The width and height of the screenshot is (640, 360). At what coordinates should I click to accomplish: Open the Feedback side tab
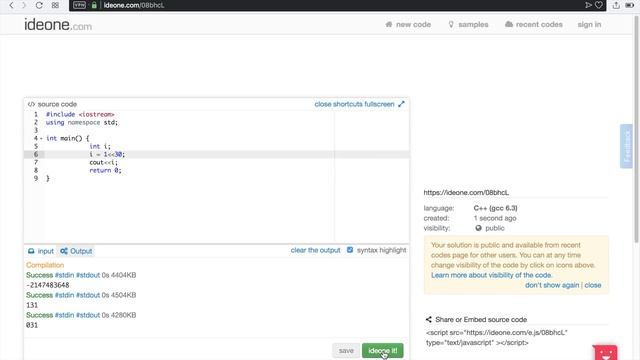pyautogui.click(x=626, y=146)
